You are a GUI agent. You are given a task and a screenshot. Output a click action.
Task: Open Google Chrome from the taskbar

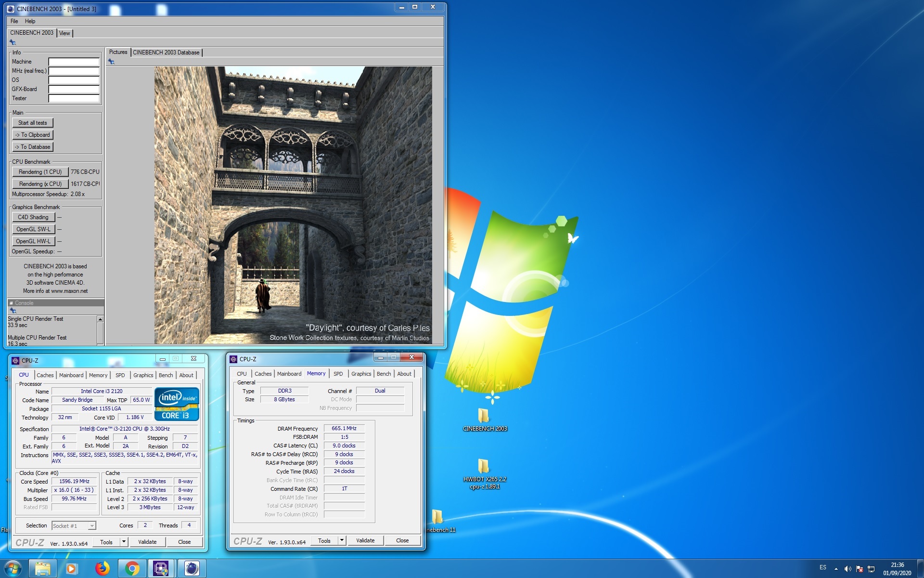(132, 569)
